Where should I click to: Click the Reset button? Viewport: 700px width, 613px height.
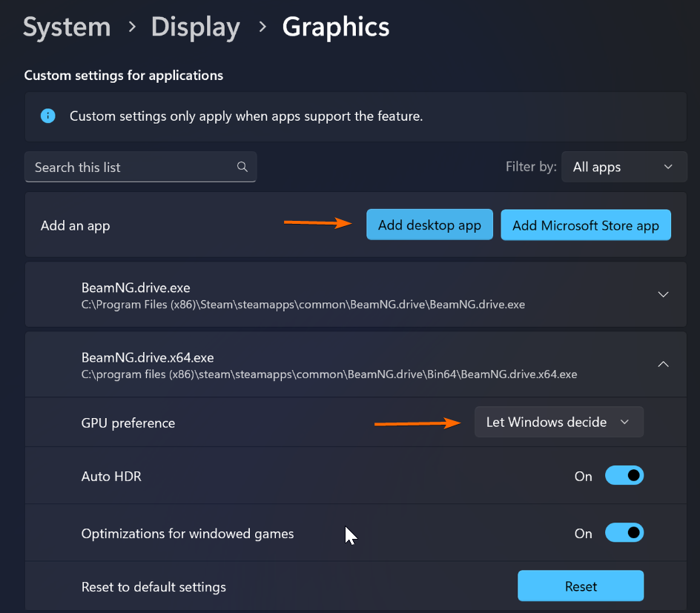[x=581, y=586]
